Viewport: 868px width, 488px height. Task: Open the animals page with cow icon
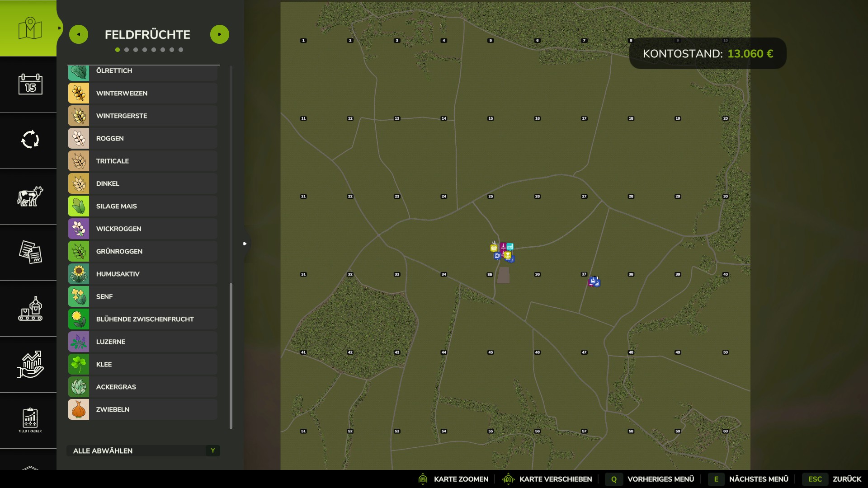[30, 196]
